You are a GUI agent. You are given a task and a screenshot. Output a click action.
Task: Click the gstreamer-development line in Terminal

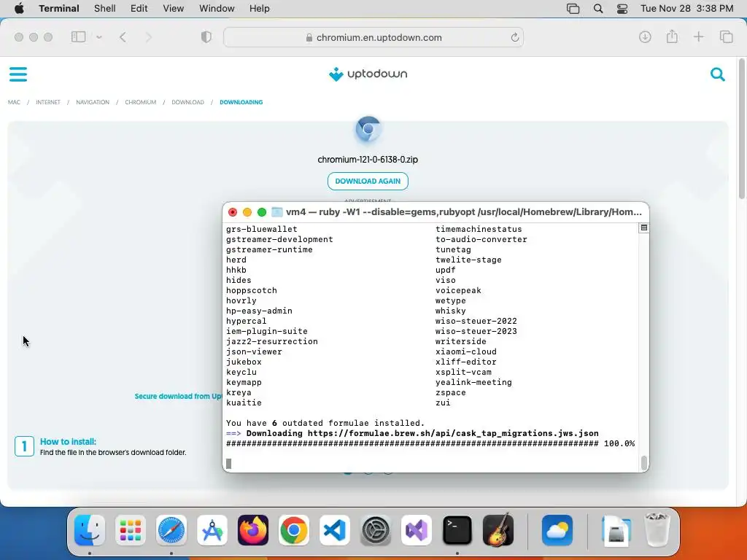pyautogui.click(x=279, y=239)
